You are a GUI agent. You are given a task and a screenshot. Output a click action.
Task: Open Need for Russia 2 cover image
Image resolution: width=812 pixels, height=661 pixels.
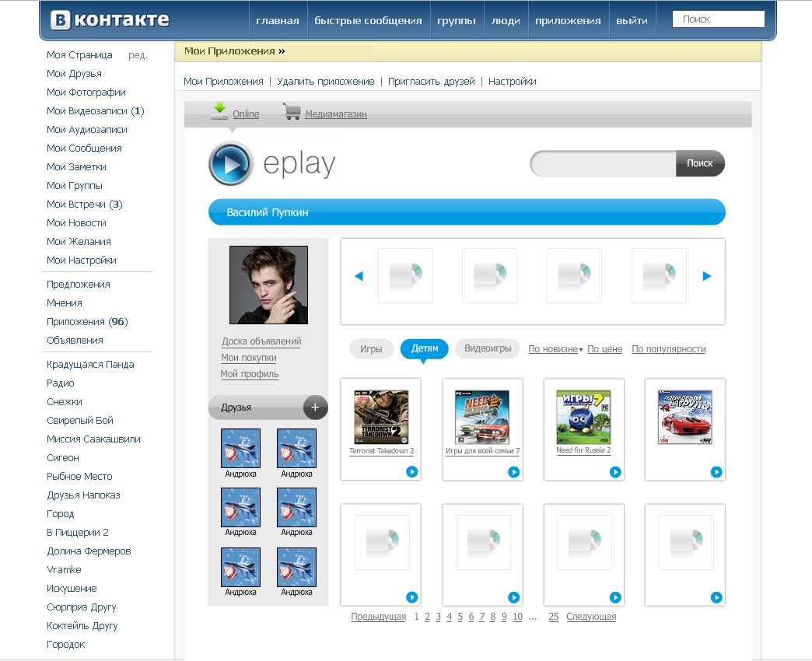[583, 417]
